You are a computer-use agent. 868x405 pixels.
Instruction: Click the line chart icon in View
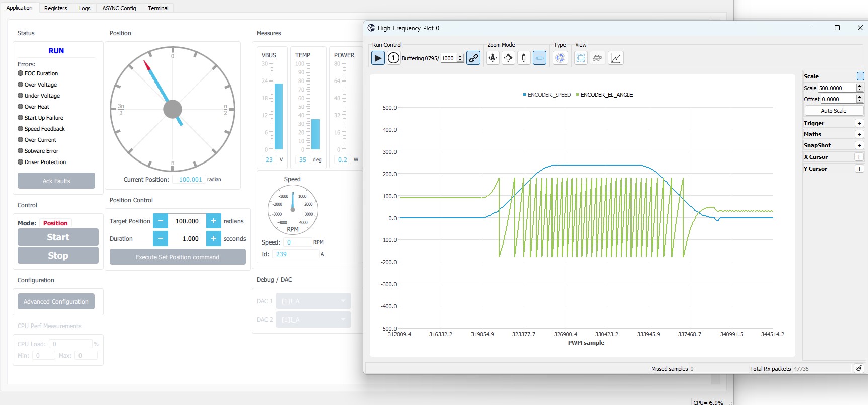(x=615, y=58)
